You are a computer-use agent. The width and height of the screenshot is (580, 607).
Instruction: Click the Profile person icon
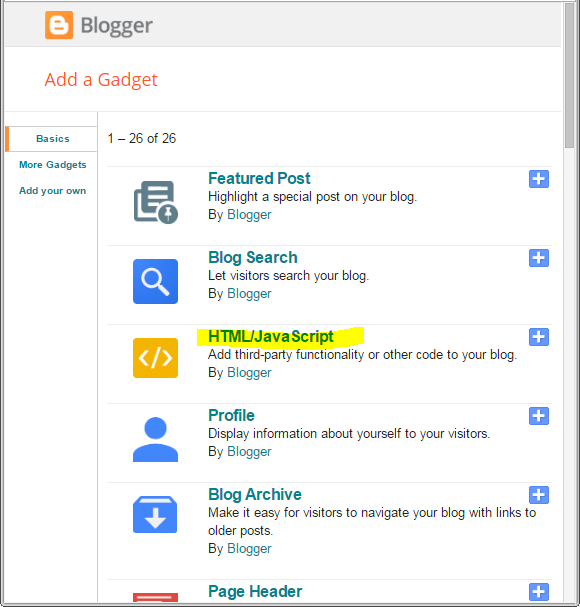point(155,439)
